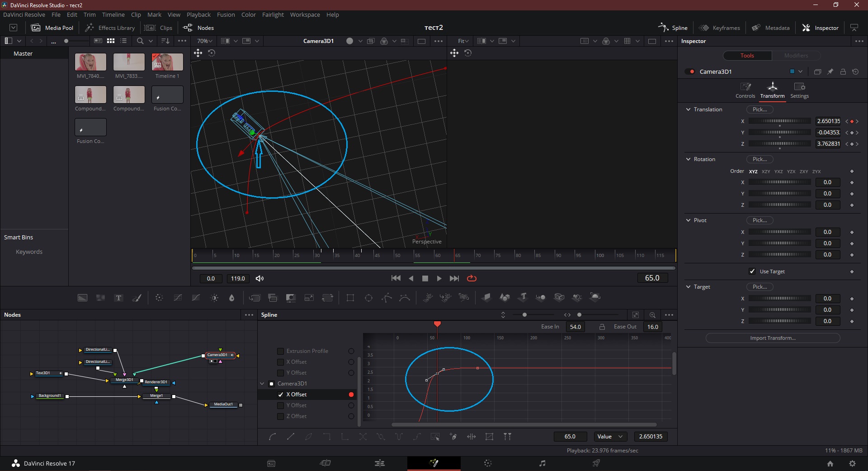This screenshot has width=868, height=471.
Task: Open spline shape box tool
Action: click(489, 437)
